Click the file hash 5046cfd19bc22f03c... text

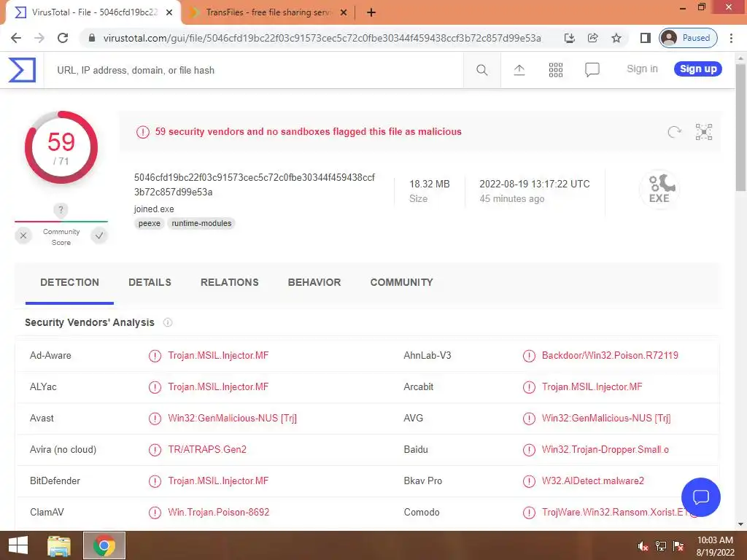pyautogui.click(x=255, y=184)
